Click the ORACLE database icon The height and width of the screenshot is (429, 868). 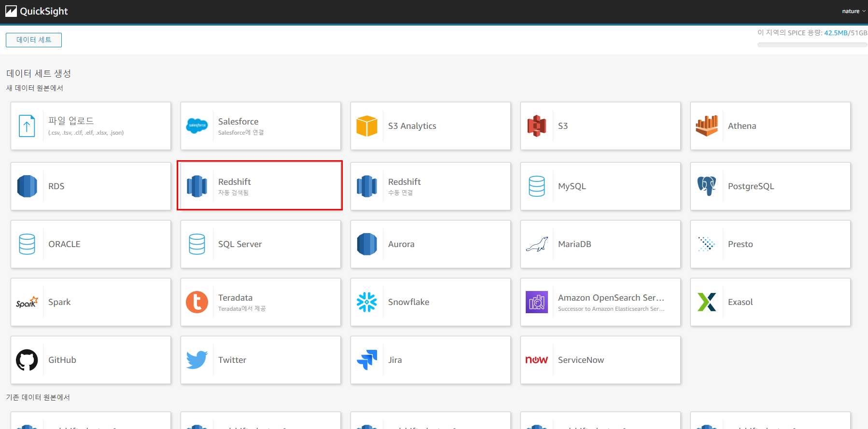point(27,244)
